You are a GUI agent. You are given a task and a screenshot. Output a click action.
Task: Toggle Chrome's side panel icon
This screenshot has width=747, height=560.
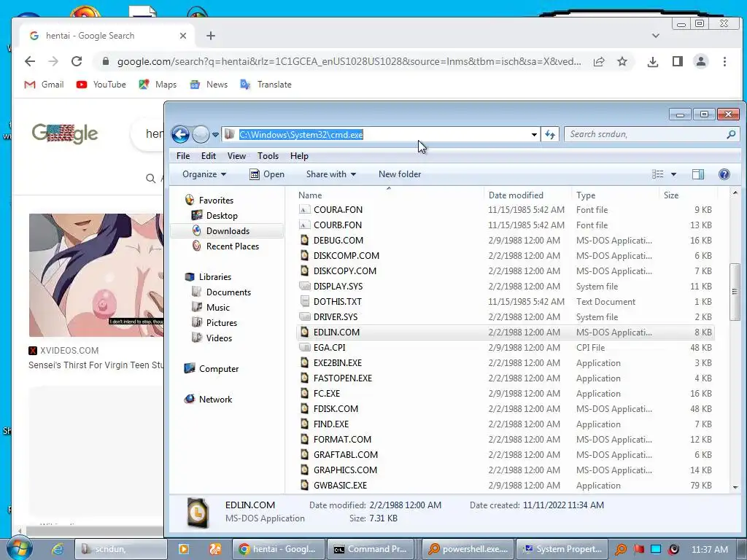click(678, 61)
